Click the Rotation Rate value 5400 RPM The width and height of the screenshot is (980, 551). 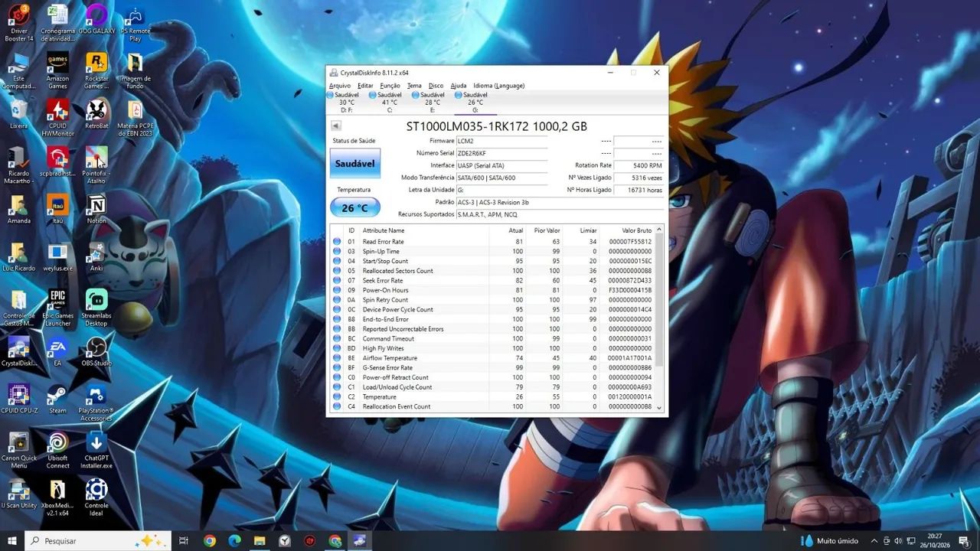click(639, 165)
